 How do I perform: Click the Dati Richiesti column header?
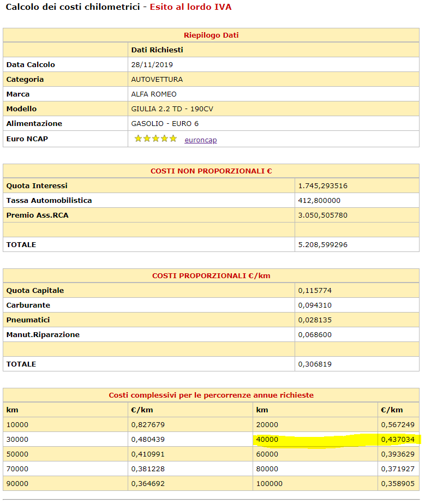[157, 50]
